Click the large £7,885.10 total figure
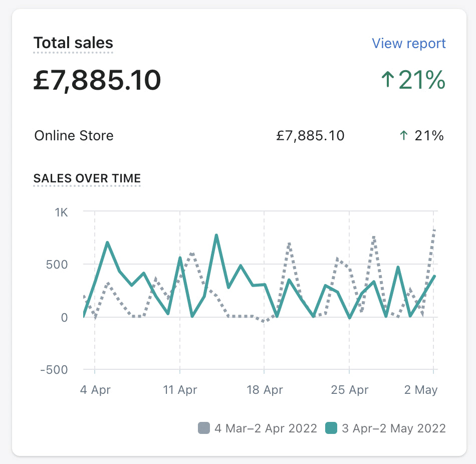Screen dimensions: 476x464 pyautogui.click(x=97, y=80)
